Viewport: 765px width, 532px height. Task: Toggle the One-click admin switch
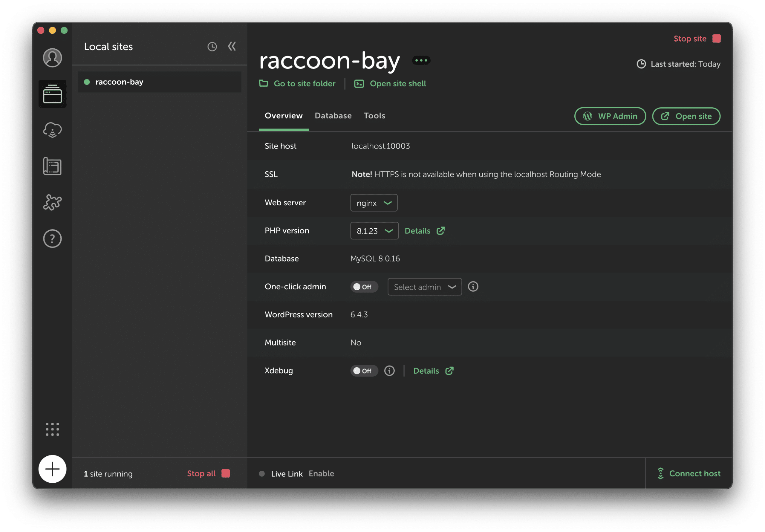tap(364, 287)
